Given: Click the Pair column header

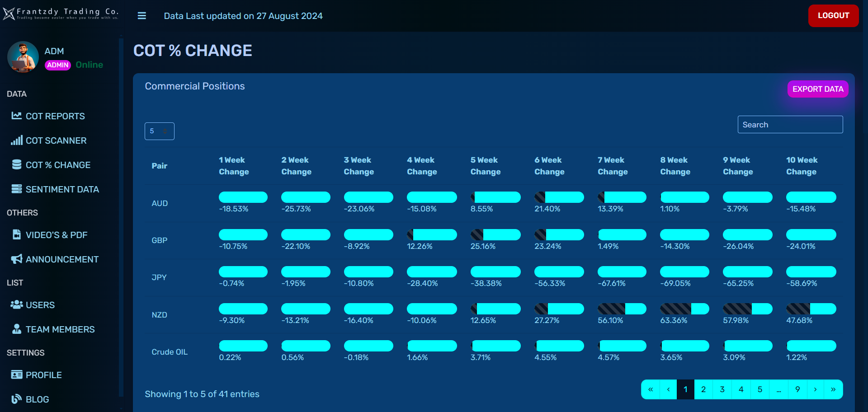Looking at the screenshot, I should pos(160,166).
